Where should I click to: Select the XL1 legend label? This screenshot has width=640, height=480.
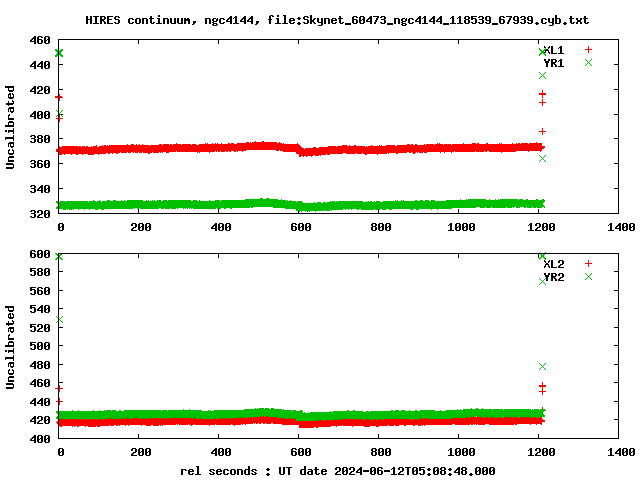click(553, 50)
